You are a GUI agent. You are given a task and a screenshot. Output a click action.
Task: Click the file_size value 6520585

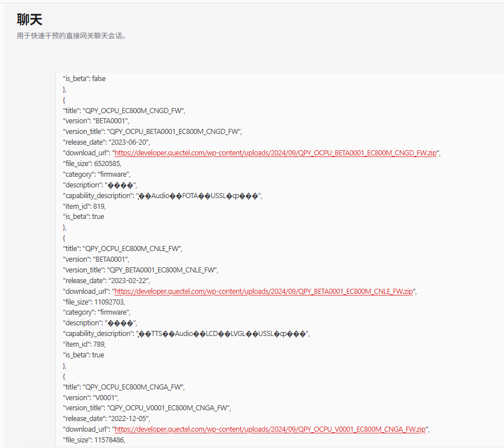coord(106,164)
